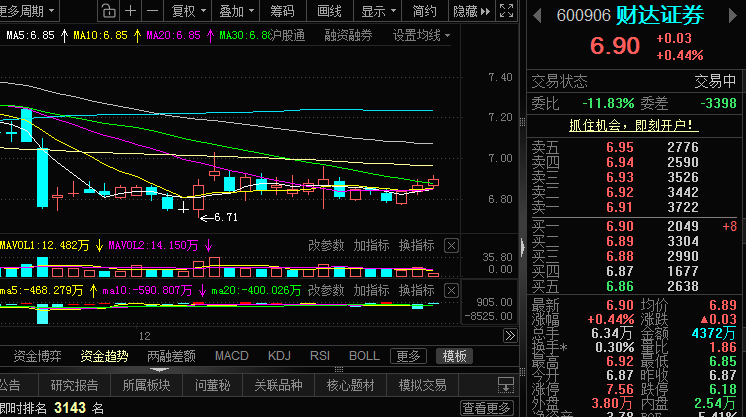Open the 所属板块 tab

146,385
